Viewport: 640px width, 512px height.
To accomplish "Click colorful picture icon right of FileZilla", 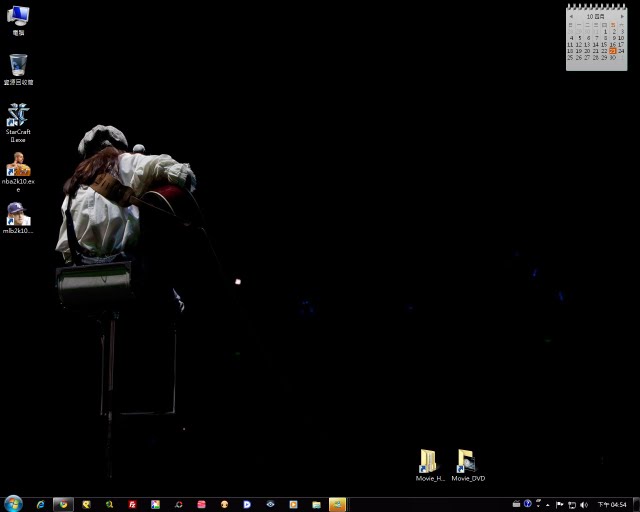I will tap(155, 505).
